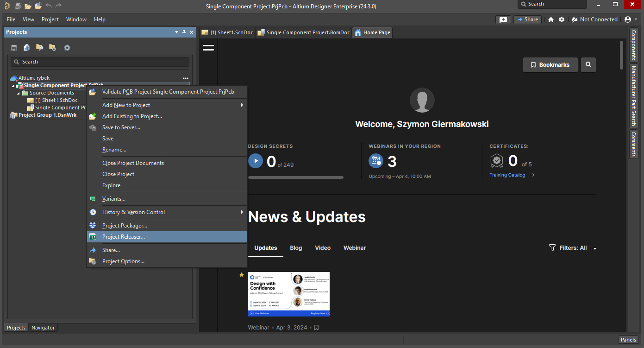Click the Undo arrow in title bar
644x348 pixels.
[x=49, y=6]
